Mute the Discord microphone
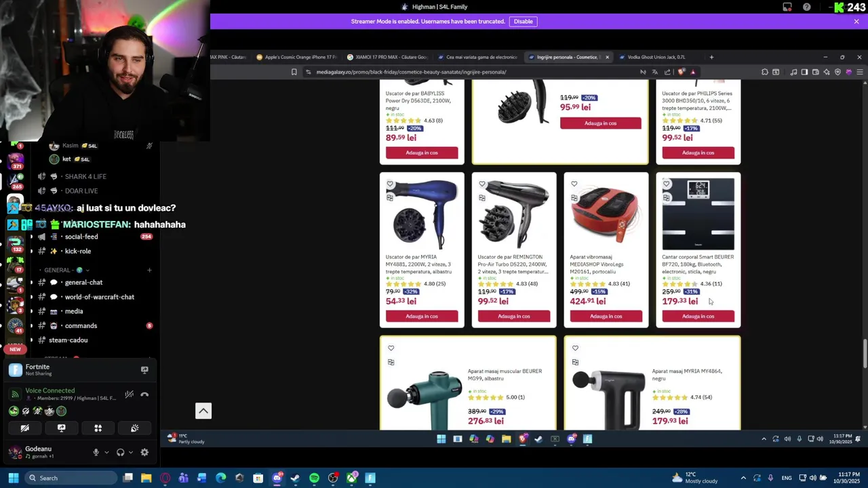The height and width of the screenshot is (488, 868). tap(96, 452)
